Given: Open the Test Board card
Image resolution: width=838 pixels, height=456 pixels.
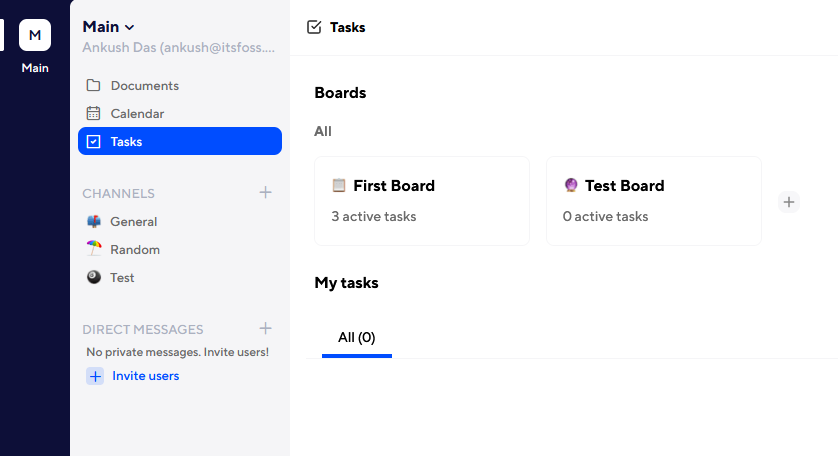Looking at the screenshot, I should (x=653, y=201).
